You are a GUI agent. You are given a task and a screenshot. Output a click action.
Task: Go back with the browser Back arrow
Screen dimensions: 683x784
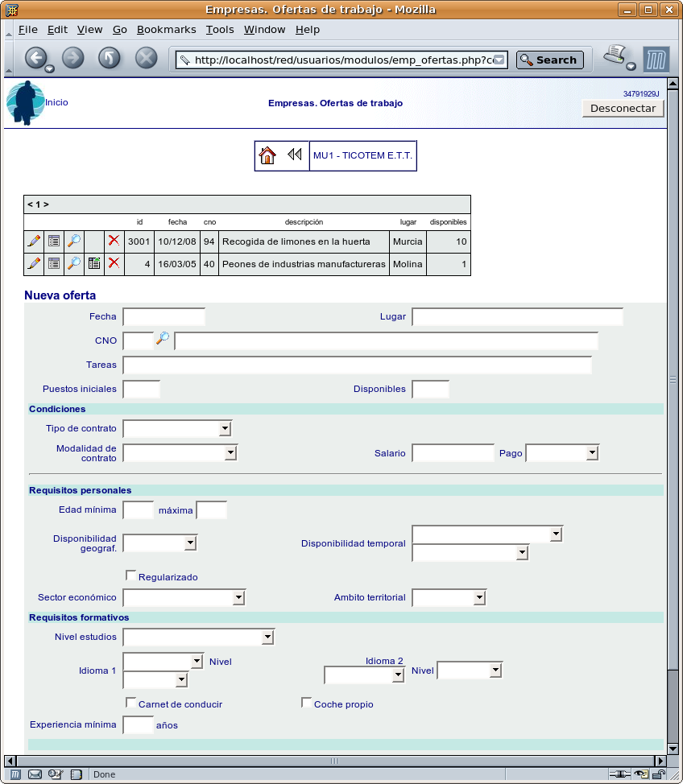pos(36,59)
